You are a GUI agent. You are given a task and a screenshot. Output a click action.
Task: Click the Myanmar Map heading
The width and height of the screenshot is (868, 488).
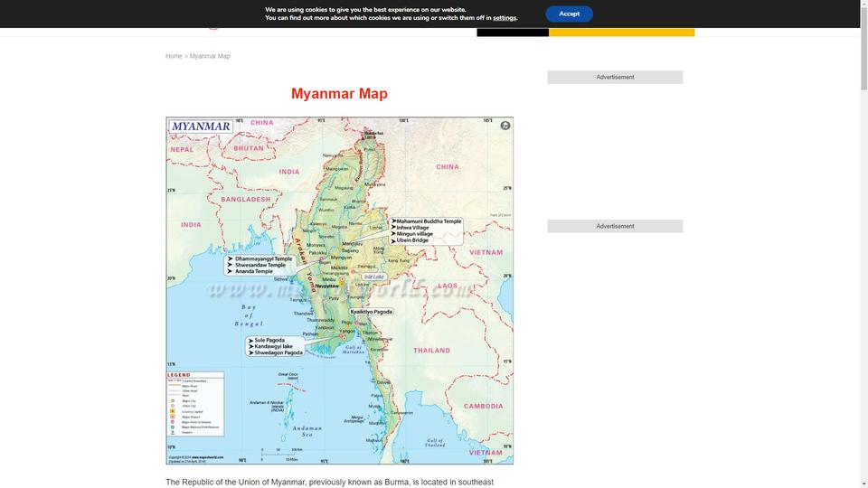pos(339,93)
